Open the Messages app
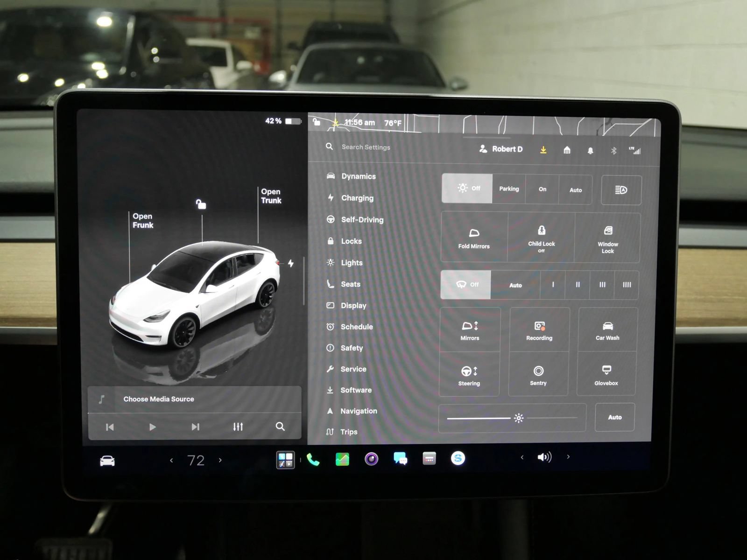This screenshot has width=747, height=560. click(x=400, y=459)
